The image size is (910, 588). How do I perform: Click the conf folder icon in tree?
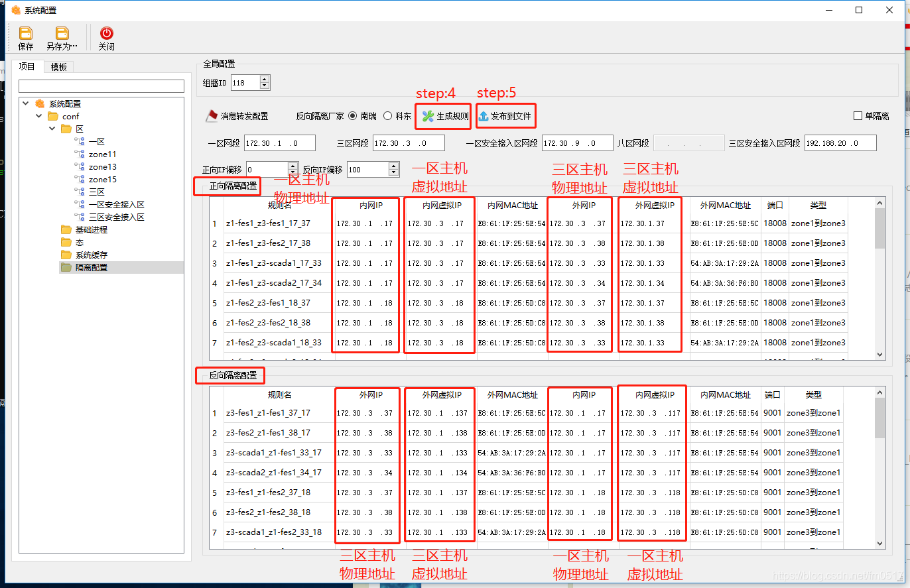pos(53,116)
